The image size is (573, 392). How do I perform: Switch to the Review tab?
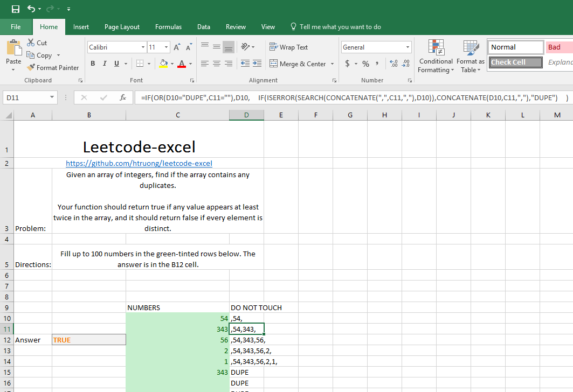coord(236,26)
